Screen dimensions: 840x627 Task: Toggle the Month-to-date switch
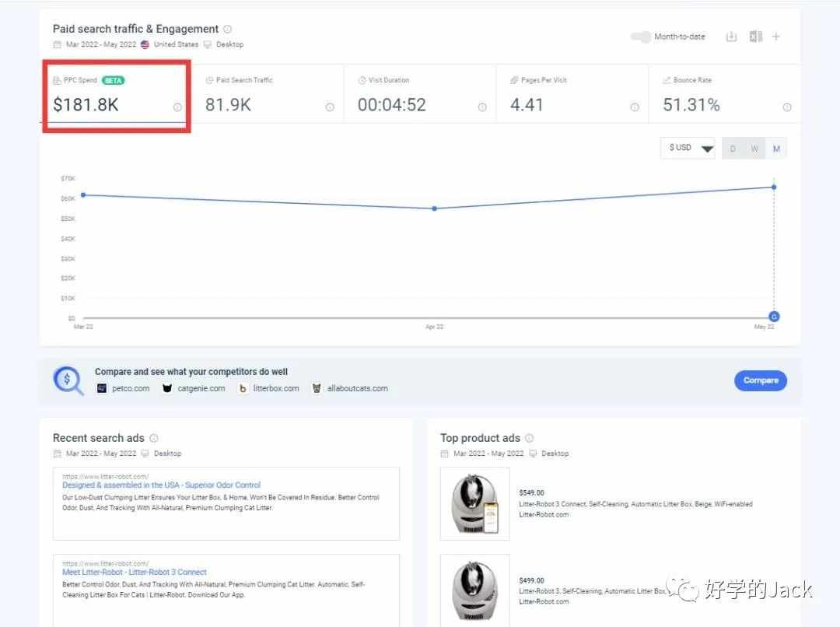(x=640, y=37)
